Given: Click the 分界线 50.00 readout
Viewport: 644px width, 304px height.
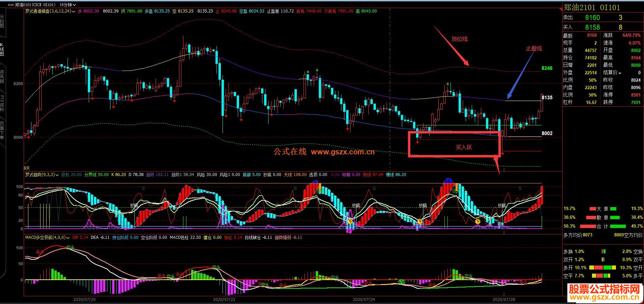Looking at the screenshot, I should [x=96, y=175].
